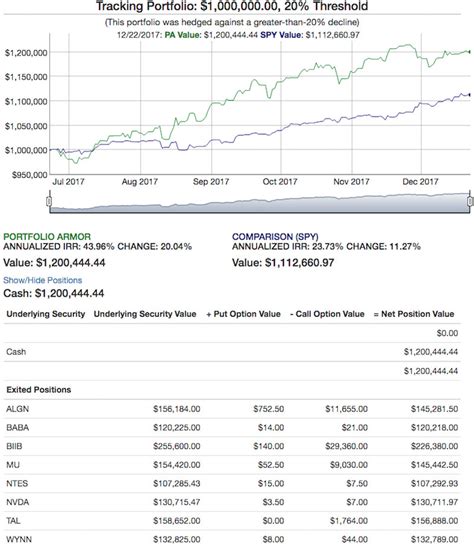The width and height of the screenshot is (474, 546).
Task: Click the Cash row label in table
Action: 16,352
